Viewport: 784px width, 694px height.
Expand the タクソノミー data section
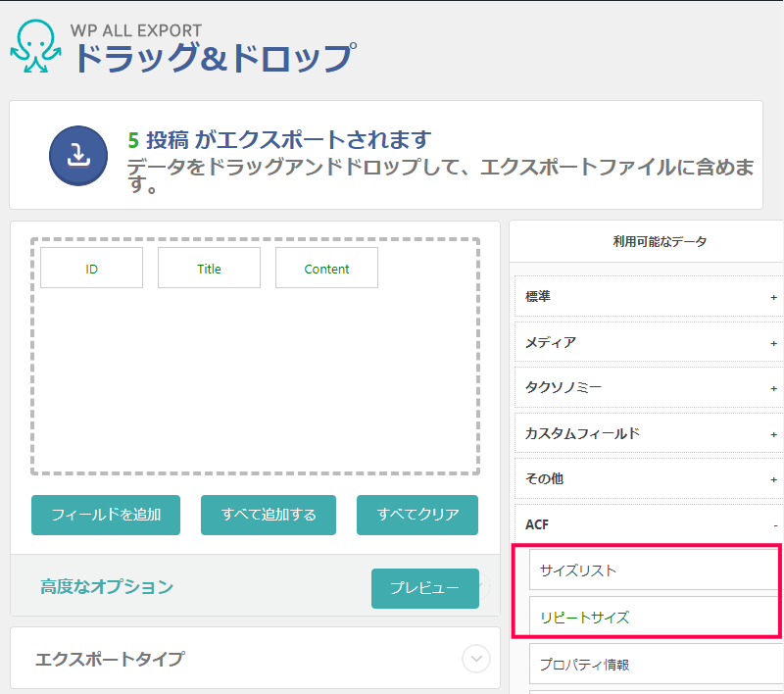point(649,387)
